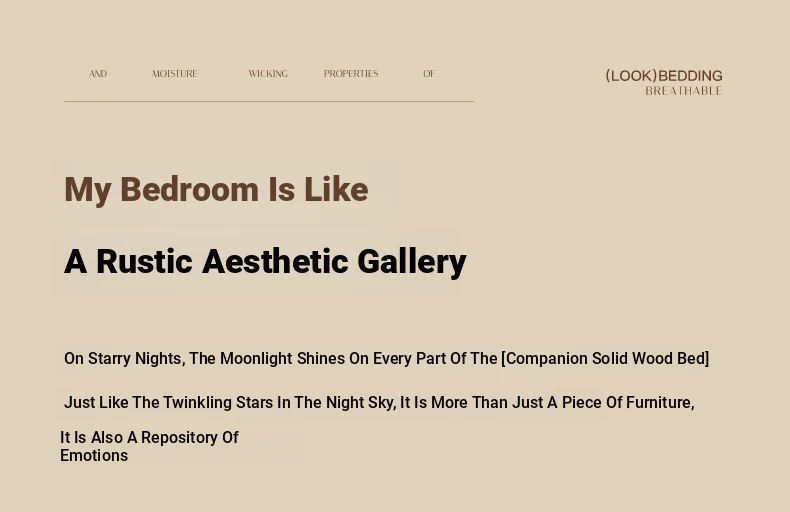Click the word "Moonlight" in the paragraph
Image resolution: width=790 pixels, height=512 pixels.
pos(256,359)
